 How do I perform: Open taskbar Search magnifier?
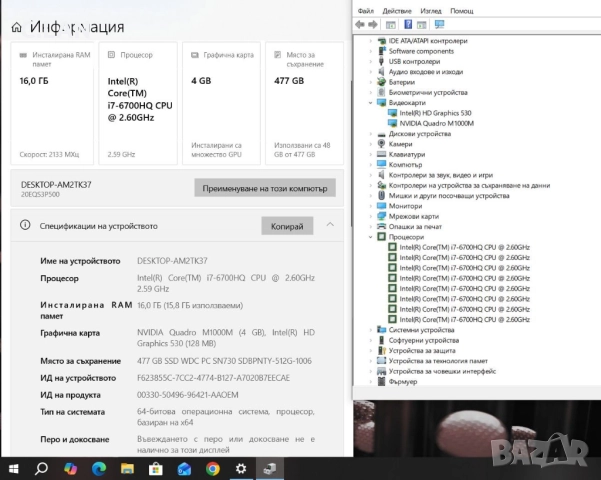[41, 468]
